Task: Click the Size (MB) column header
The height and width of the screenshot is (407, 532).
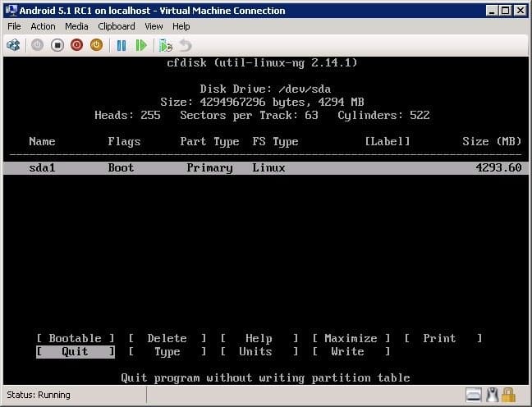Action: pos(492,141)
